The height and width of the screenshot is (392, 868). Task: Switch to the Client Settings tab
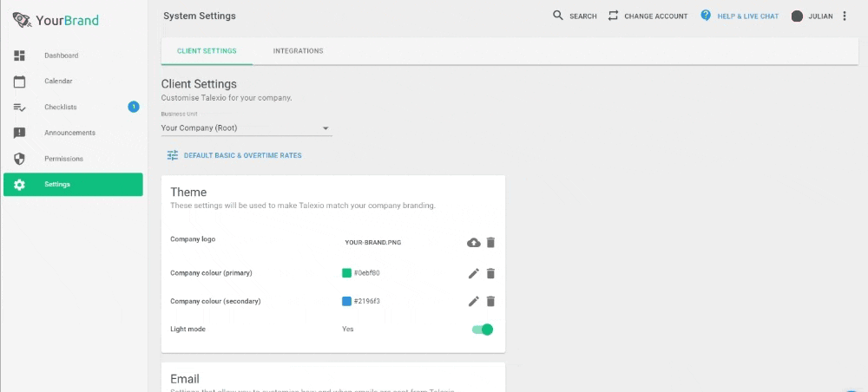pyautogui.click(x=207, y=51)
